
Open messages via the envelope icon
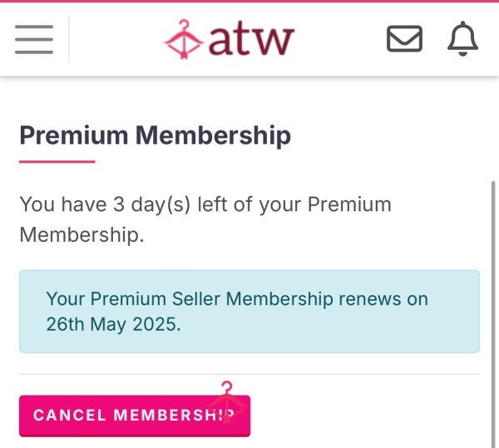[x=404, y=39]
